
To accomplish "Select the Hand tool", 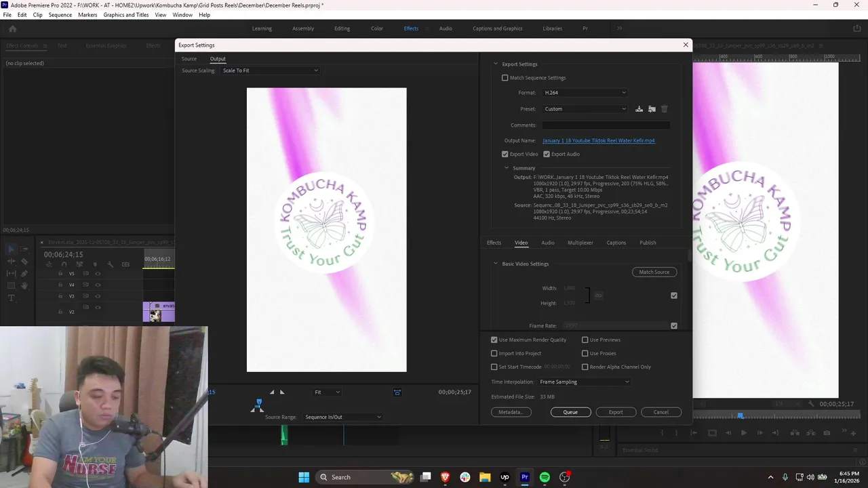I will tap(24, 286).
